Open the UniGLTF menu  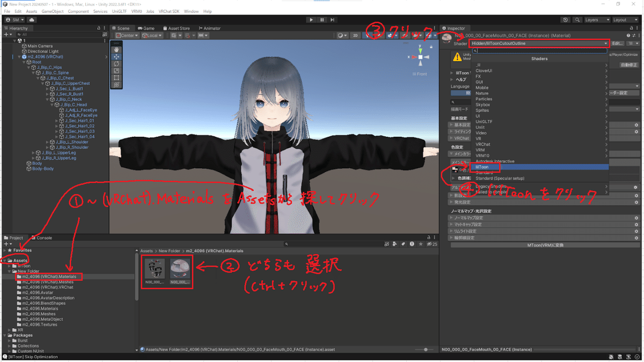119,11
